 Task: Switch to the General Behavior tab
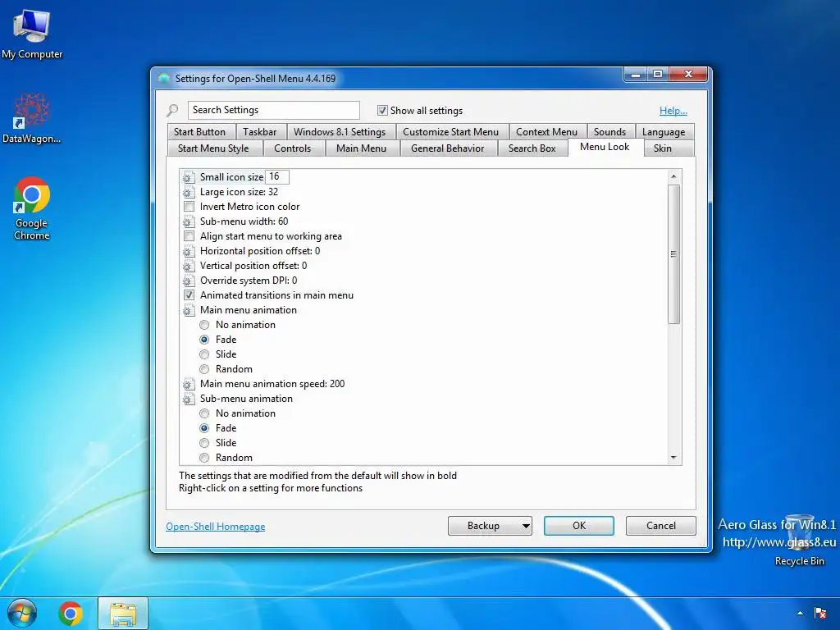[447, 148]
